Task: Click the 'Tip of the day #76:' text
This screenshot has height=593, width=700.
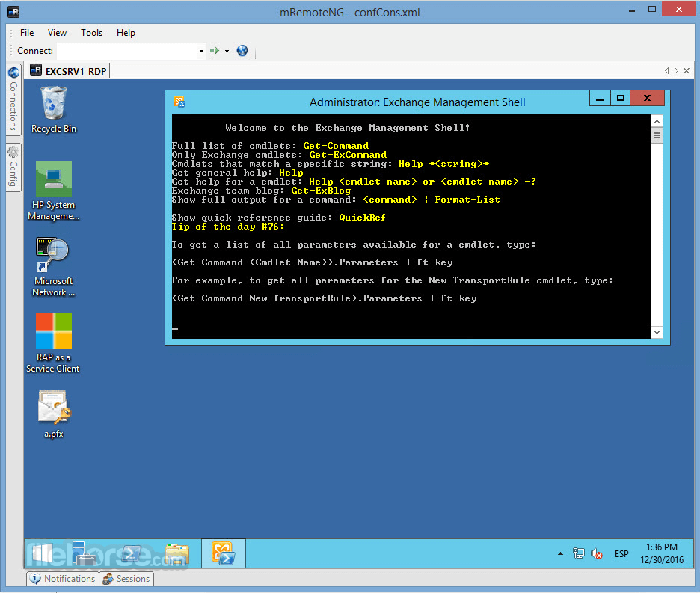Action: (x=228, y=227)
